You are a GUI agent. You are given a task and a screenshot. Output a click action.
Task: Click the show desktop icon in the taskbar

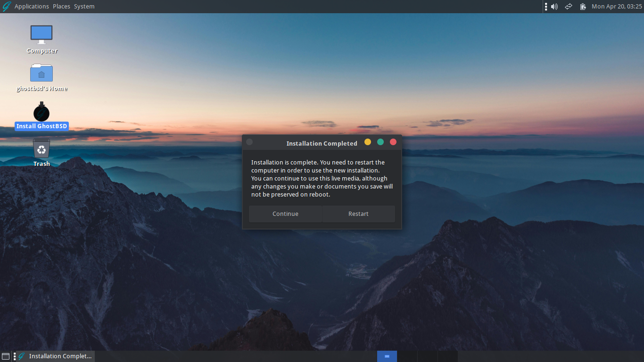[x=5, y=356]
